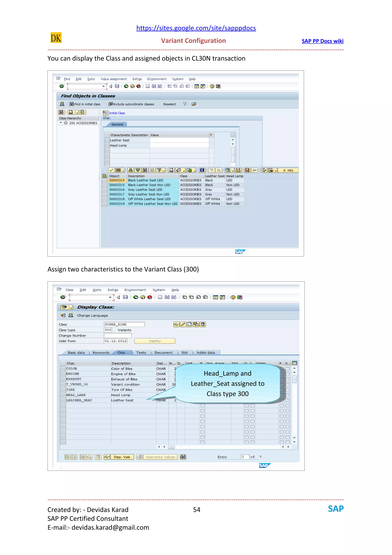Screen dimensions: 392x555
Task: Click the yellow Help icon in Find Objects toolbar
Action: pos(212,86)
